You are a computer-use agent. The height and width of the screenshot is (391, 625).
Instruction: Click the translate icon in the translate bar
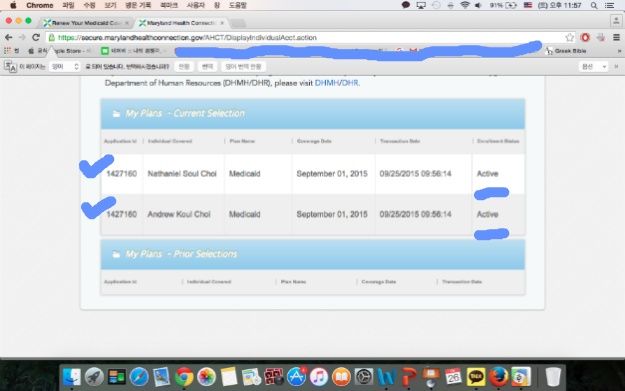10,67
